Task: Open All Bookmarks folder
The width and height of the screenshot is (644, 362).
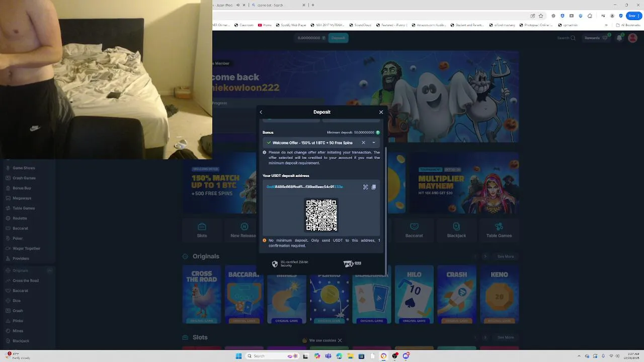Action: point(628,25)
